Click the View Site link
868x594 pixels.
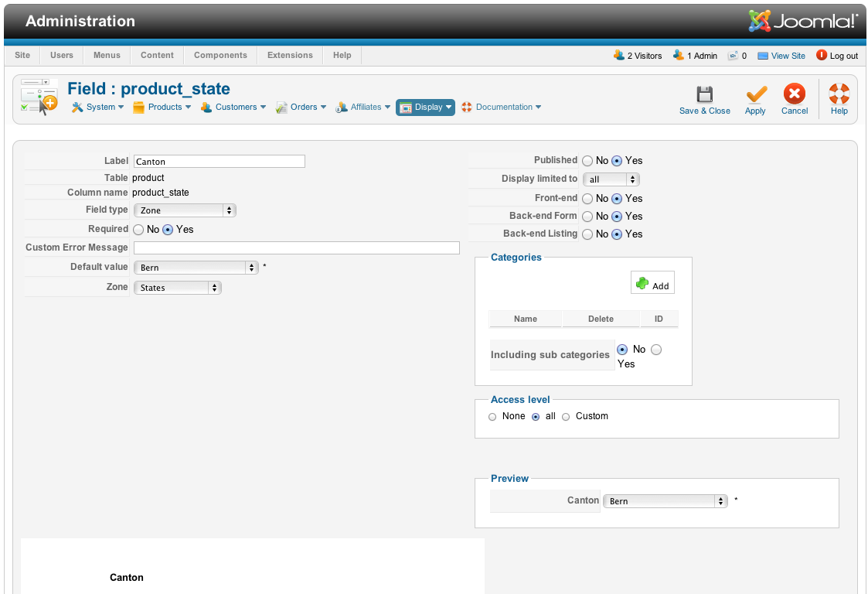tap(788, 56)
